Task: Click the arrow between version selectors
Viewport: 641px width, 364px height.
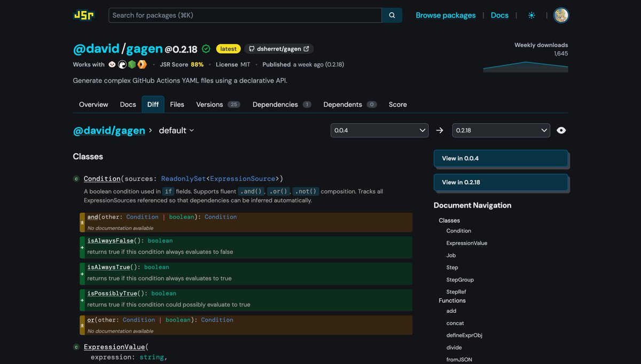Action: (x=440, y=130)
